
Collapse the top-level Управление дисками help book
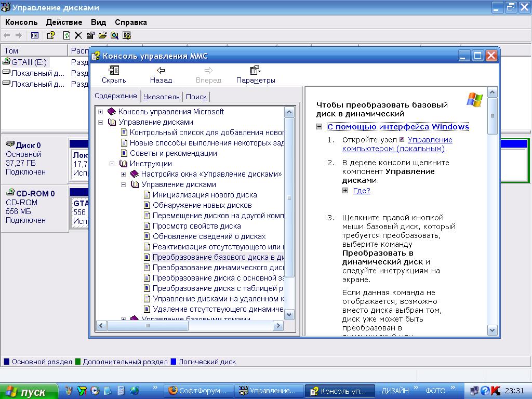pos(100,122)
